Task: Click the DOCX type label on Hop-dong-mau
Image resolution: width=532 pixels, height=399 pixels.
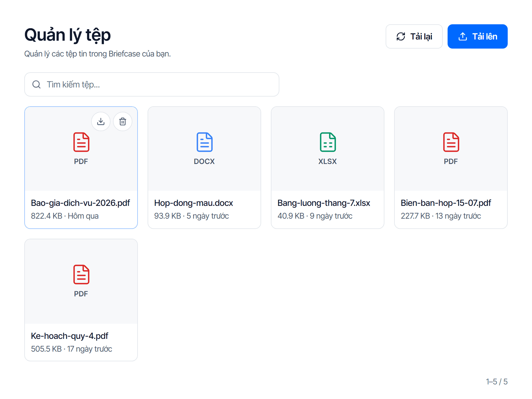Action: pyautogui.click(x=204, y=162)
